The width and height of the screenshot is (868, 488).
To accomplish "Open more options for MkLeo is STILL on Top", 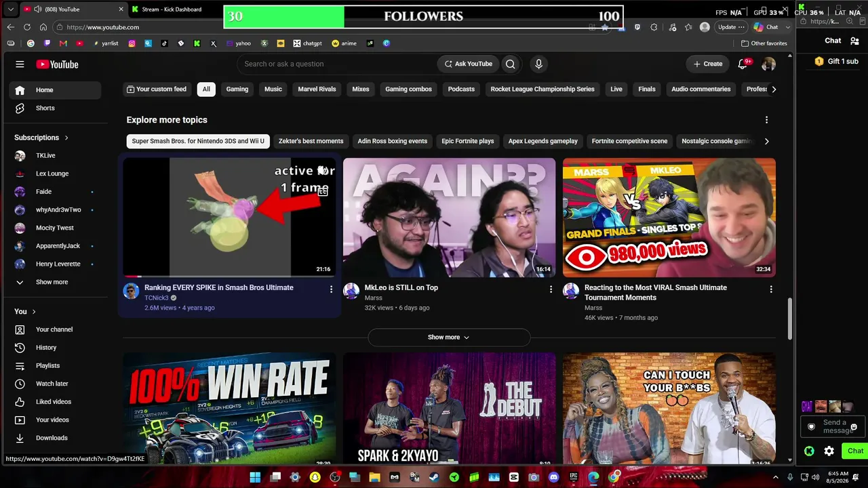I will coord(551,289).
